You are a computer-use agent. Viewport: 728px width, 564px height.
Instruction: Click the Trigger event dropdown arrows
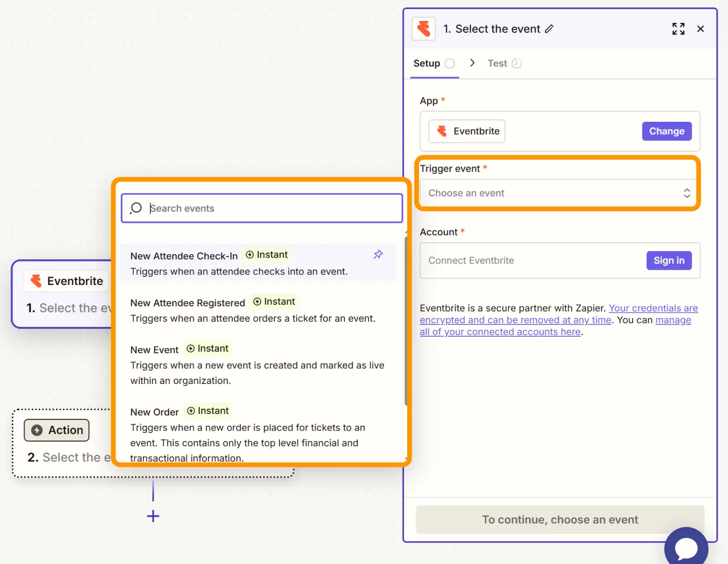click(x=687, y=193)
